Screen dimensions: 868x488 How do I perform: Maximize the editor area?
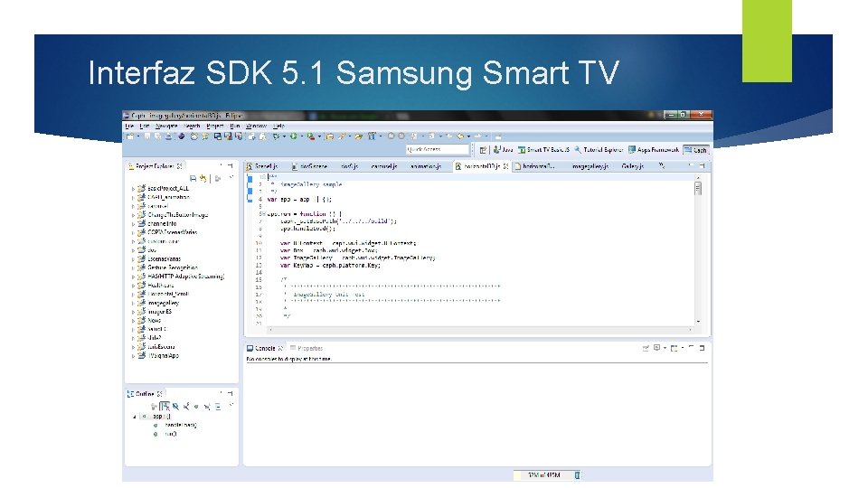702,165
